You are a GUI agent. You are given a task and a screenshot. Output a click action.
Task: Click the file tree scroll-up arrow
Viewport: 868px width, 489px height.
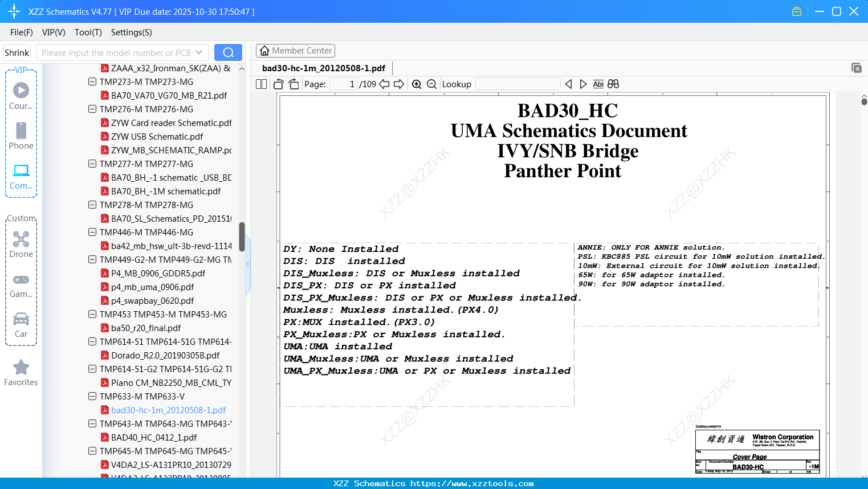pyautogui.click(x=242, y=68)
